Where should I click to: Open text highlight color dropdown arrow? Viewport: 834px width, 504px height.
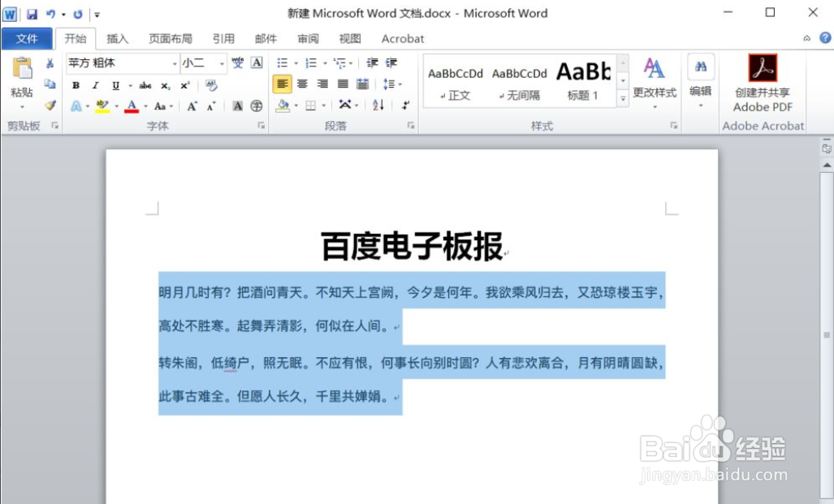pos(116,106)
